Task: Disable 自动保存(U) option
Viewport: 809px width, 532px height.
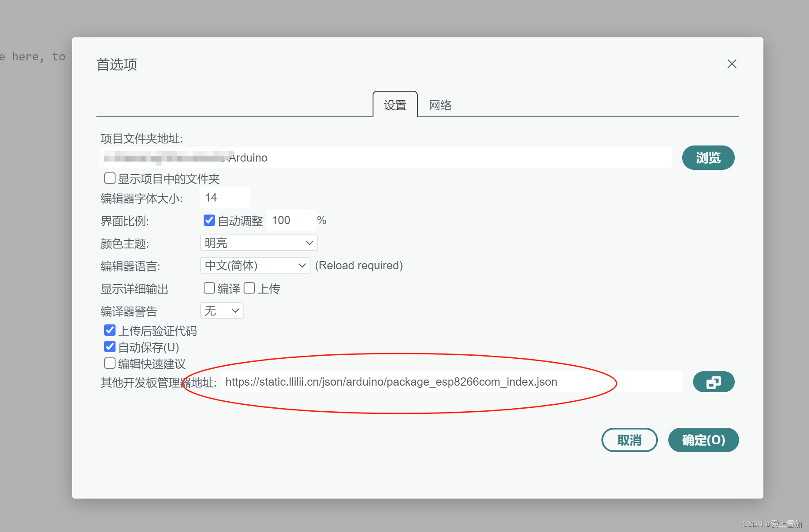Action: 109,347
